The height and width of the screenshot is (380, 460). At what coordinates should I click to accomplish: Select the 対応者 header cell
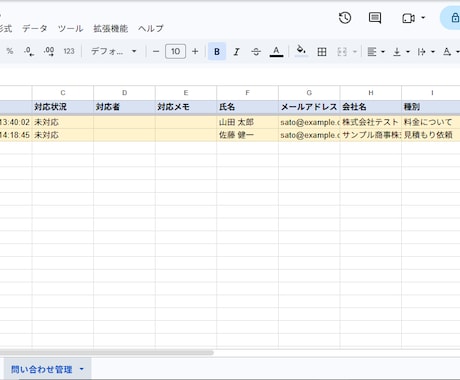[124, 107]
